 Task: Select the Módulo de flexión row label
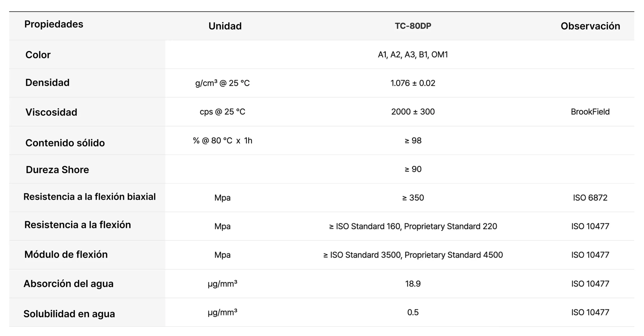(66, 255)
